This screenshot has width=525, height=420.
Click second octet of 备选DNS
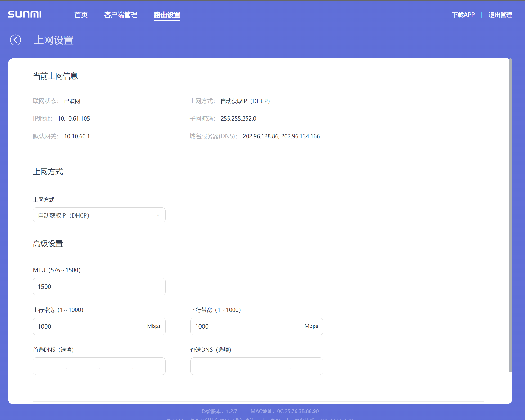(240, 366)
